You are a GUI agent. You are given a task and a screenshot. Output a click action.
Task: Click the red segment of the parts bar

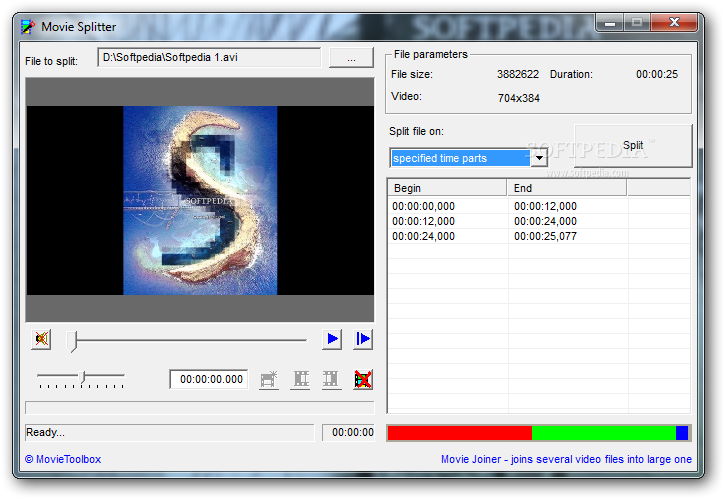pyautogui.click(x=460, y=433)
